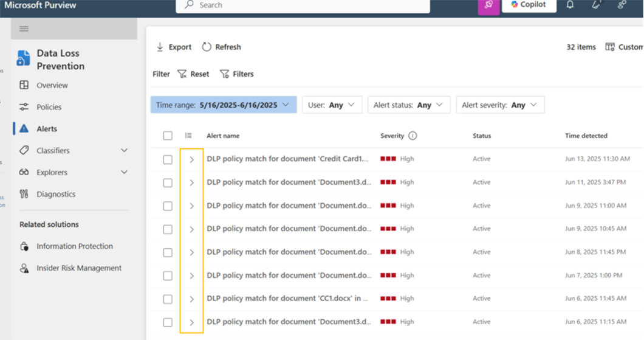Sort by the Alert name column header
The width and height of the screenshot is (644, 340).
tap(223, 136)
